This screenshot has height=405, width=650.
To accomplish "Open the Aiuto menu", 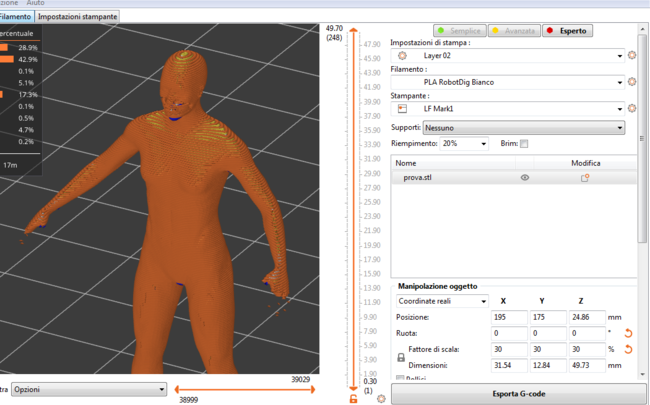I will click(35, 3).
